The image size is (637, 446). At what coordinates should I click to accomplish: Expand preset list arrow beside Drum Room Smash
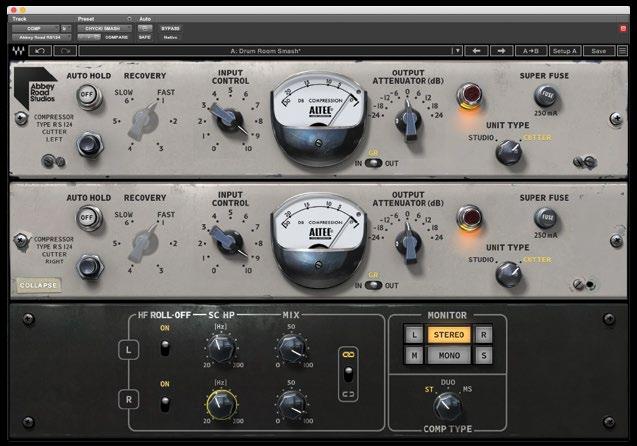pyautogui.click(x=457, y=51)
